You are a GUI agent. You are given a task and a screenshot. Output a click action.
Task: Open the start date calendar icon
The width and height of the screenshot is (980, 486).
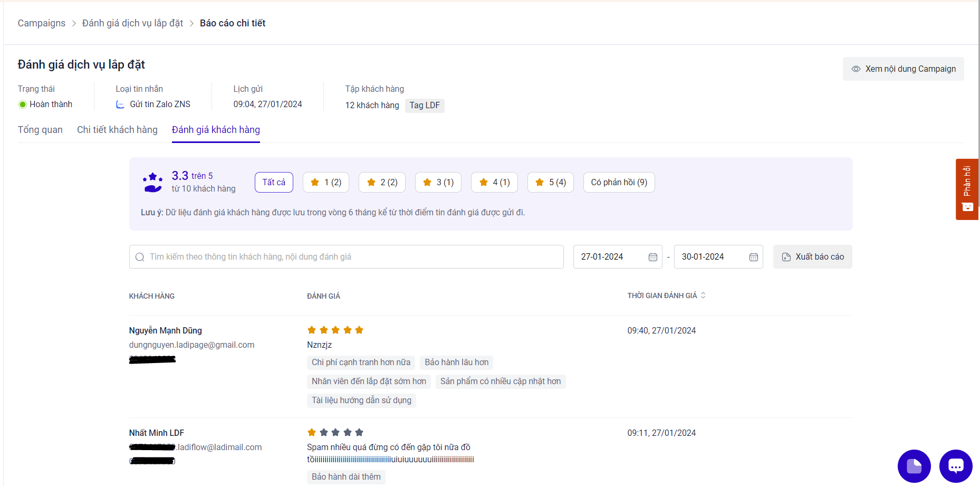pos(652,257)
